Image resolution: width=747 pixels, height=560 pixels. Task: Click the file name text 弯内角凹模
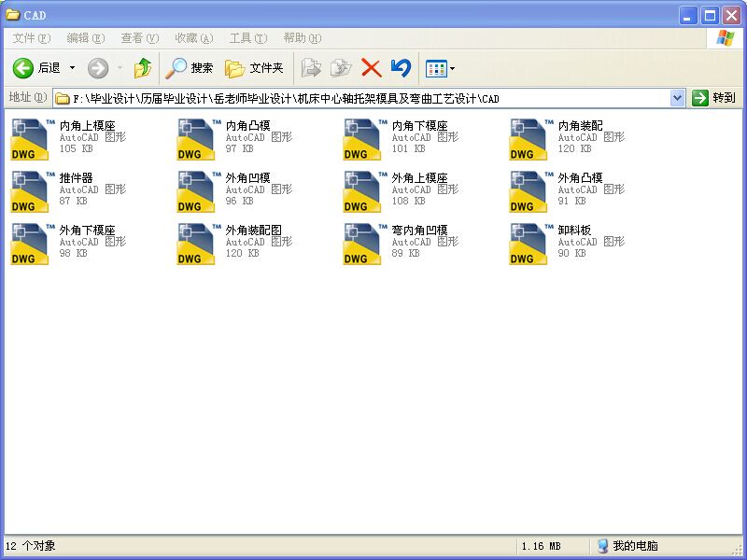coord(420,231)
